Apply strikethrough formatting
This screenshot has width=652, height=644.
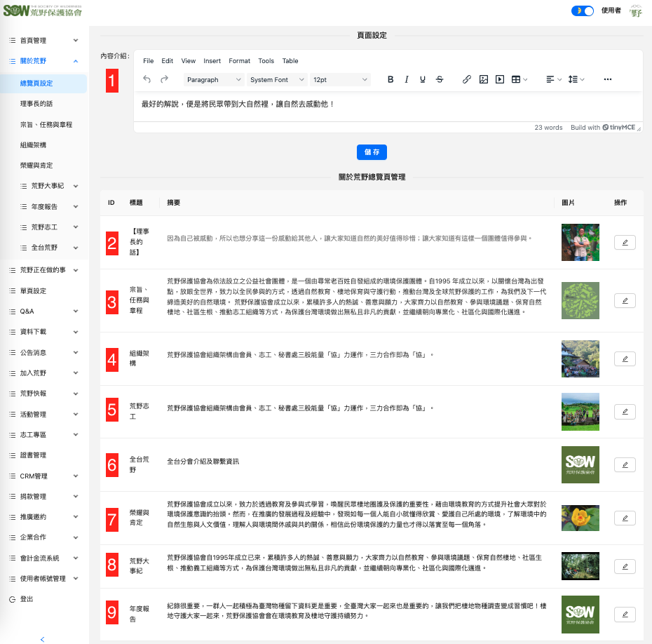(x=440, y=80)
